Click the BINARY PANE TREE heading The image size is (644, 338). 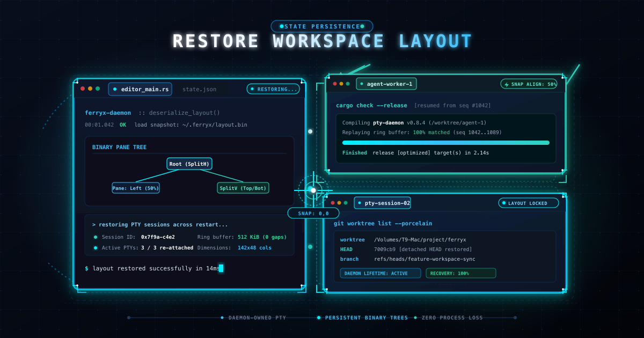coord(119,147)
